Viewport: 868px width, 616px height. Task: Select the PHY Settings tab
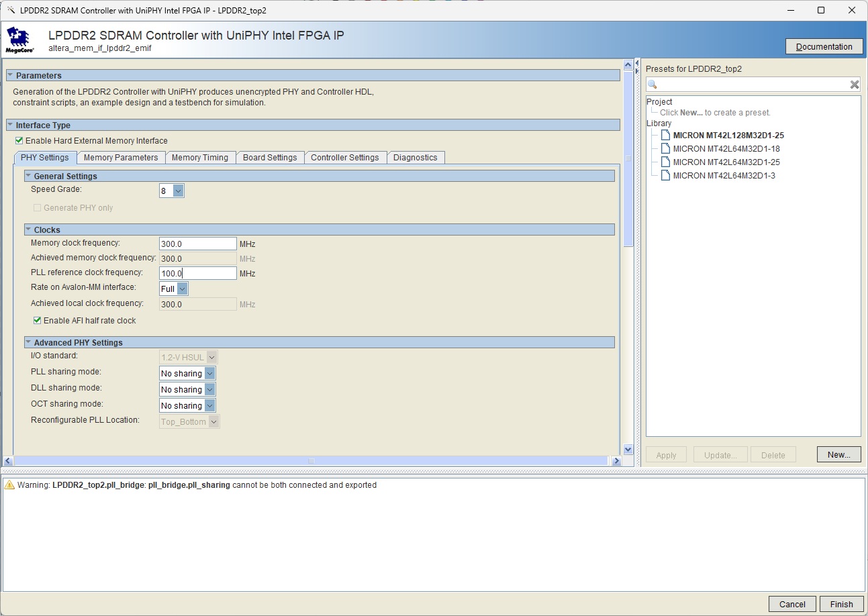[x=45, y=158]
